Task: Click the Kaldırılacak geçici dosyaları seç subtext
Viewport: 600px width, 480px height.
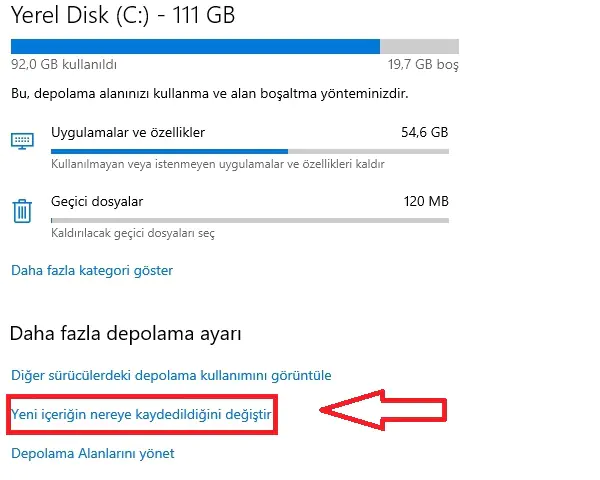Action: coord(133,233)
